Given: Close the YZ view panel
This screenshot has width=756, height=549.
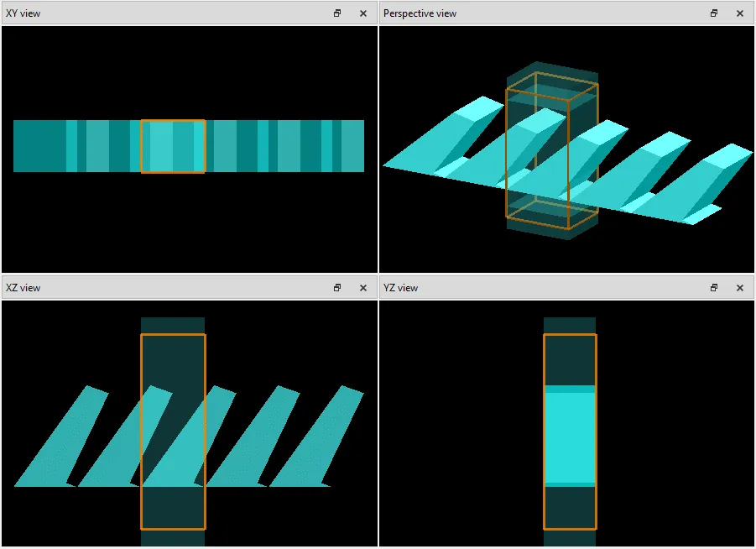Looking at the screenshot, I should pyautogui.click(x=739, y=288).
